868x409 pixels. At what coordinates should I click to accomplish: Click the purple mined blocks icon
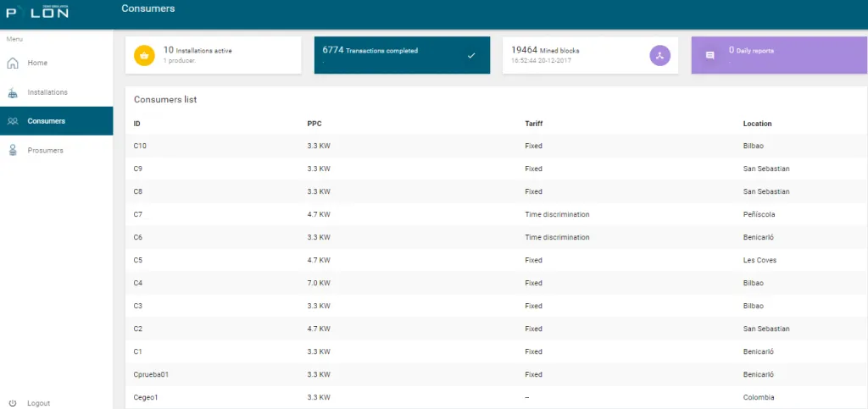pyautogui.click(x=659, y=55)
